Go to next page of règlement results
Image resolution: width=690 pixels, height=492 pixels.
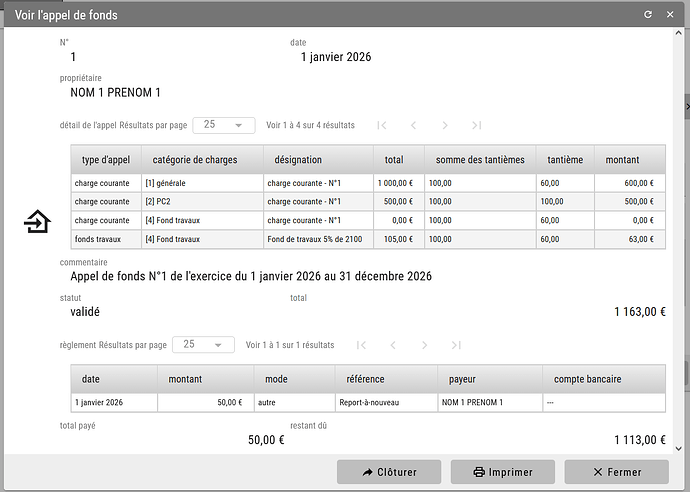tap(425, 345)
